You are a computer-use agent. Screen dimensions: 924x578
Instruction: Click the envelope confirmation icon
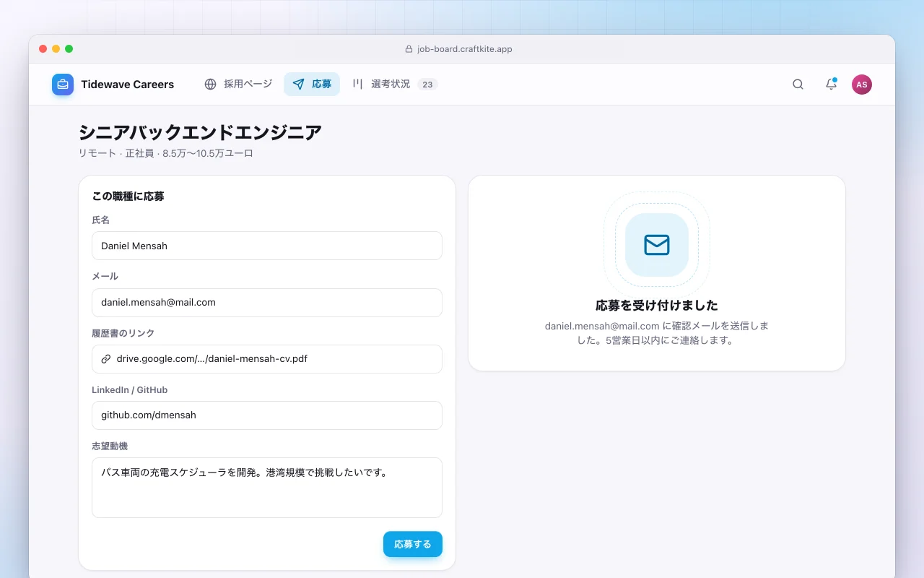point(657,245)
